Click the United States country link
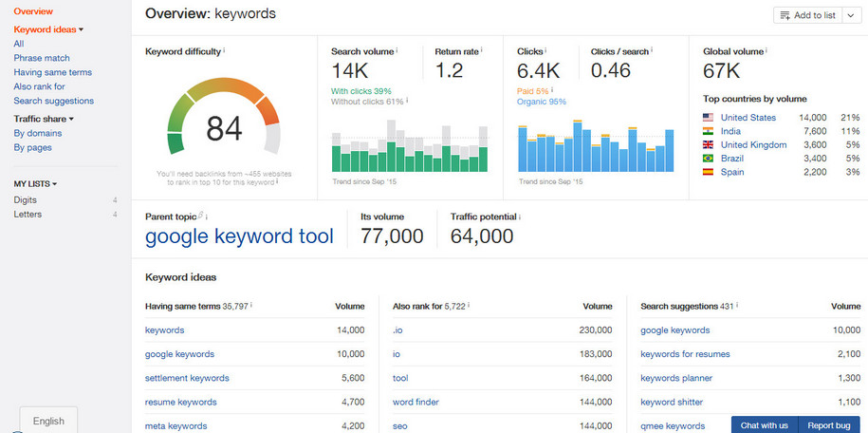The width and height of the screenshot is (868, 433). 748,118
